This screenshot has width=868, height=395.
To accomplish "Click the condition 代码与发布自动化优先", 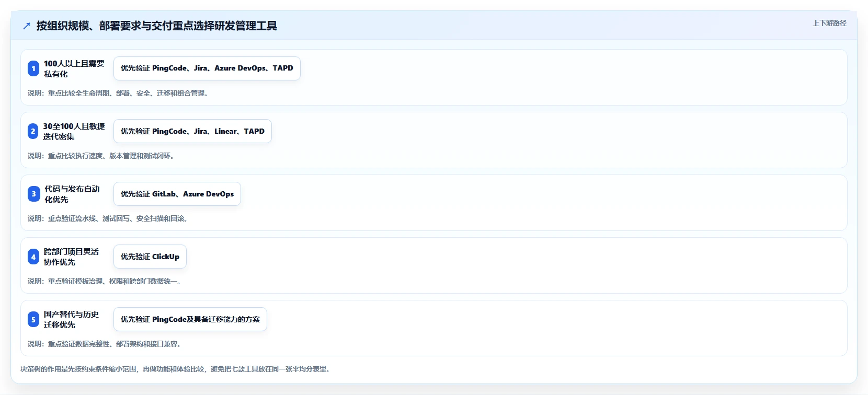I will pyautogui.click(x=72, y=194).
